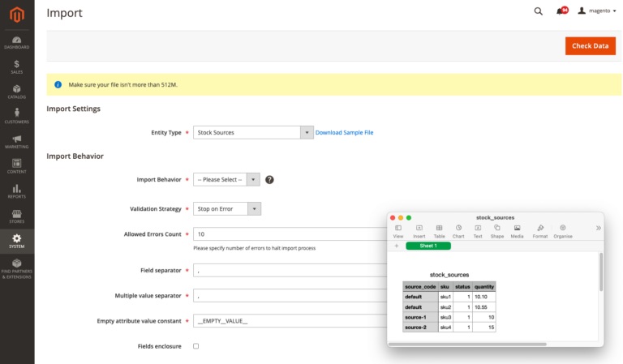Click the Check Data button

590,46
